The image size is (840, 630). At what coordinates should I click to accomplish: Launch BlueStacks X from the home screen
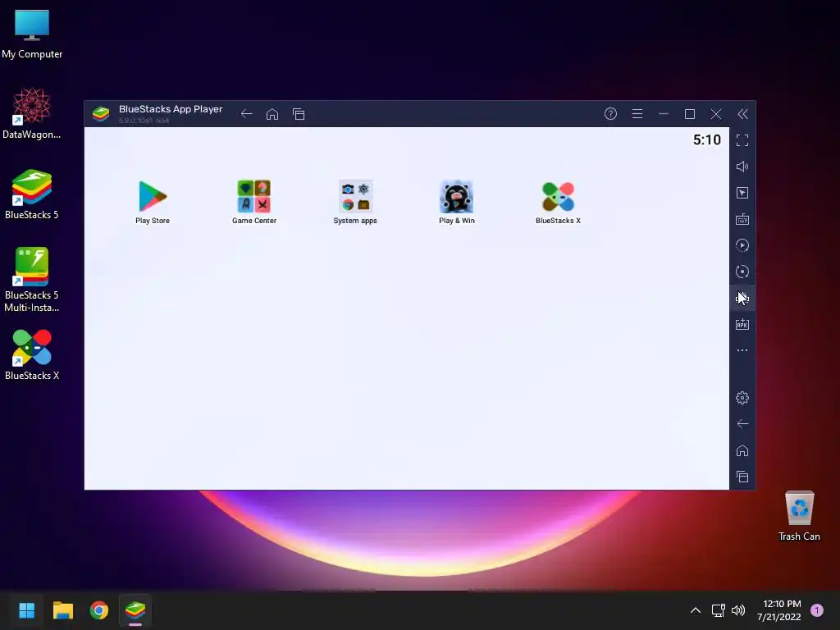(x=558, y=202)
